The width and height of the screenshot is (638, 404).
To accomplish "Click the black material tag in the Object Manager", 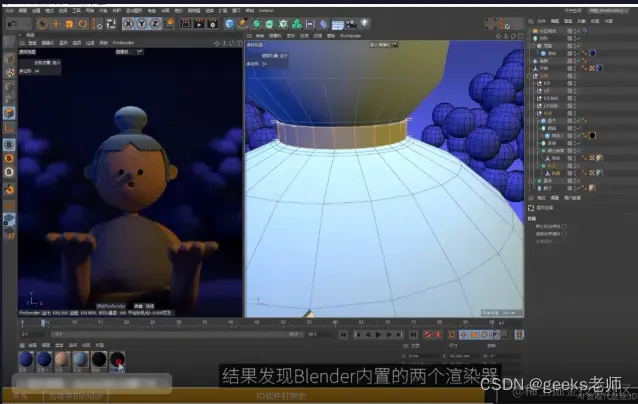I will [592, 135].
